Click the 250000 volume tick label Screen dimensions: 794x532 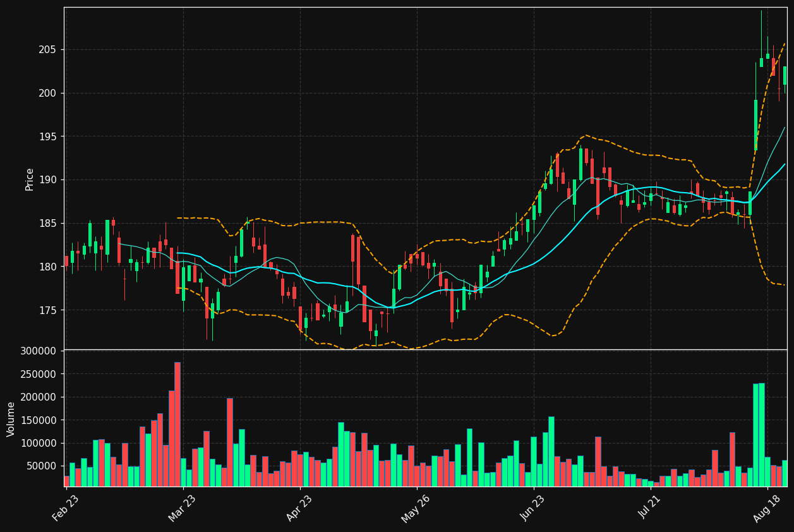point(39,374)
